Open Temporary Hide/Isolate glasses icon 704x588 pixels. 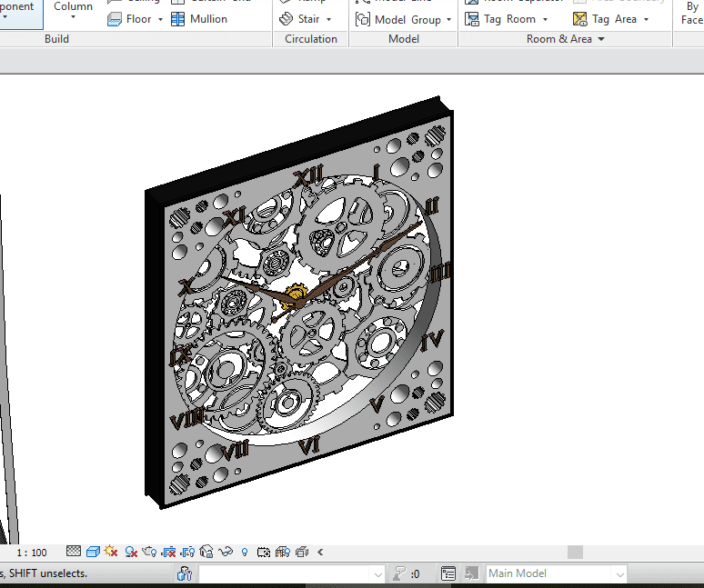pyautogui.click(x=226, y=552)
